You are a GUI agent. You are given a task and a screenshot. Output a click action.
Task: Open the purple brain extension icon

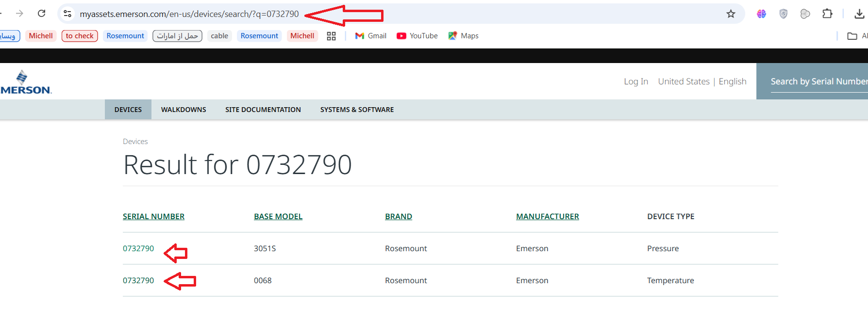pos(761,14)
